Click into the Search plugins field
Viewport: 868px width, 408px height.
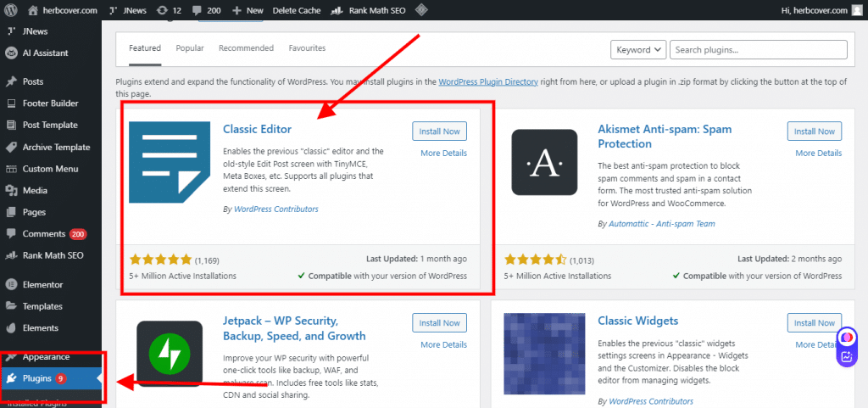click(758, 50)
